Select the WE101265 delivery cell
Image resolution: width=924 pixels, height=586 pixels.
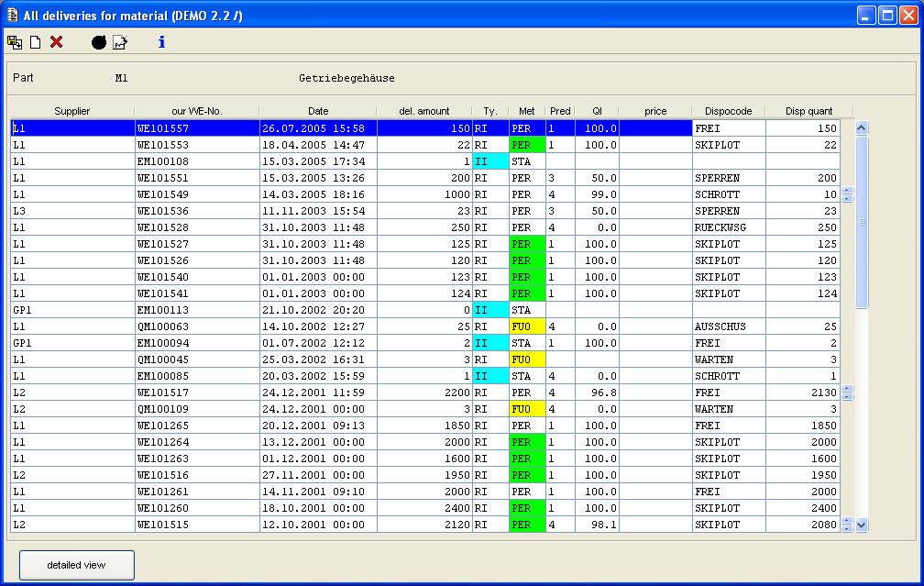point(197,426)
